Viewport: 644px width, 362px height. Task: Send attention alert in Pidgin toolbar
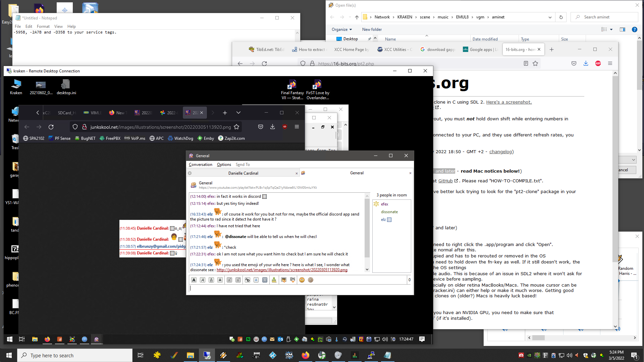(311, 280)
